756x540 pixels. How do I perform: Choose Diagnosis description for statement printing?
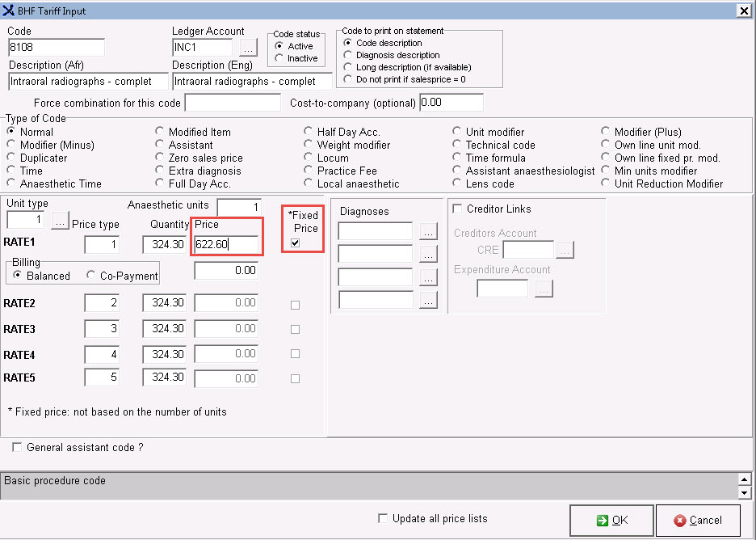(347, 55)
